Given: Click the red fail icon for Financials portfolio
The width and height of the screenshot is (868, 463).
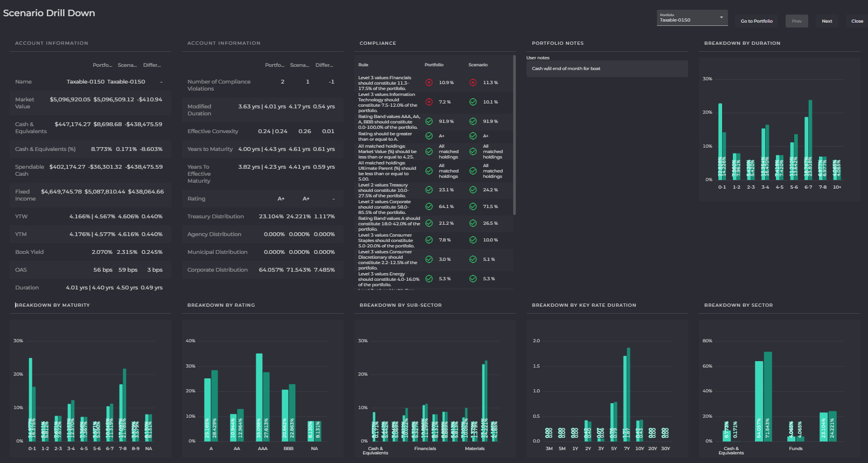Looking at the screenshot, I should [429, 82].
